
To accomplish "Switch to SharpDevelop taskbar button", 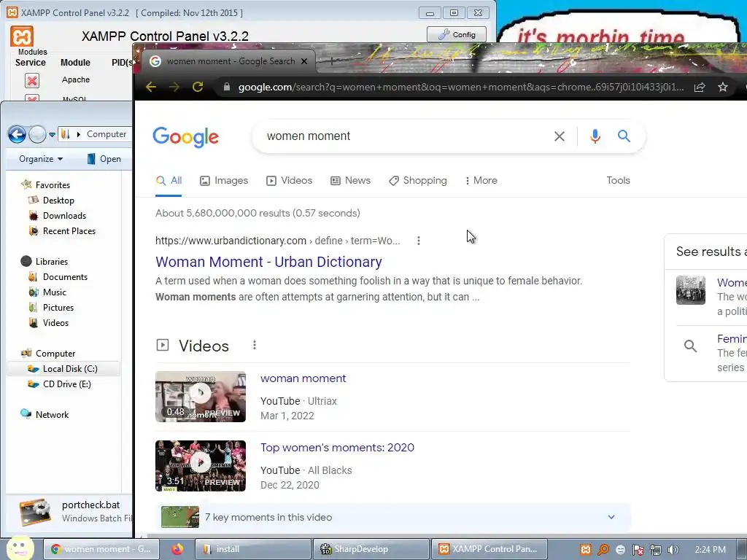I will (371, 549).
